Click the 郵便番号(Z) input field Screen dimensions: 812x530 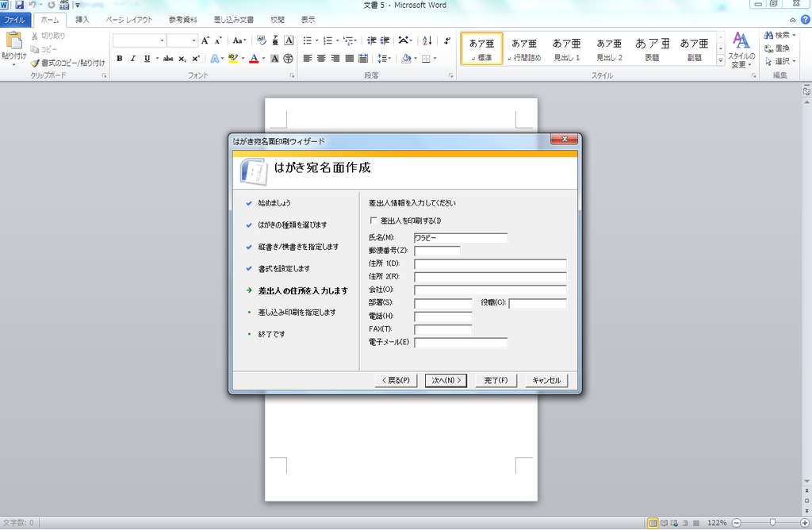coord(437,252)
